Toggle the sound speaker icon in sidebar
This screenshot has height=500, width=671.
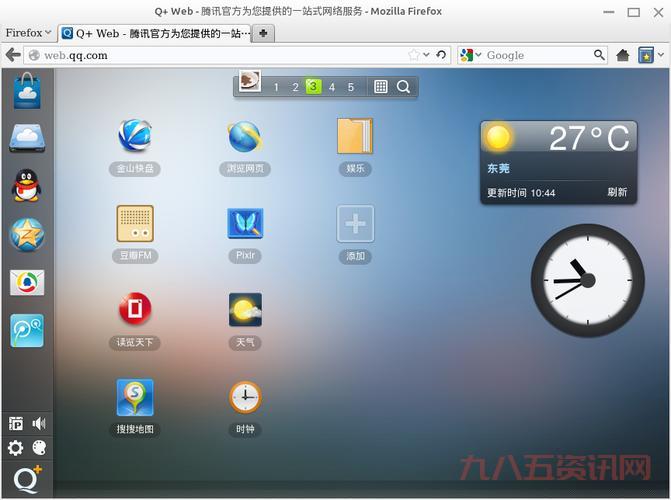[39, 424]
